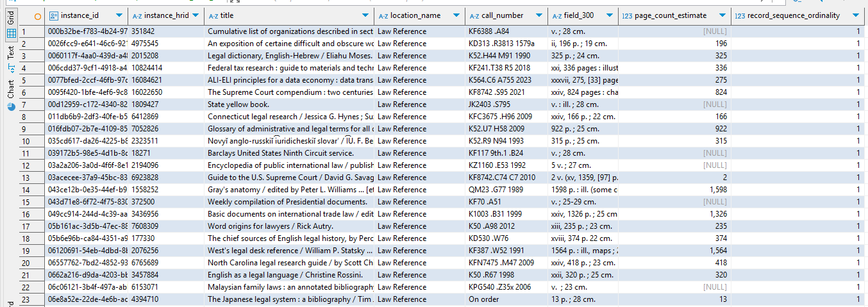
Task: Open the instance_id column filter arrow
Action: point(120,15)
